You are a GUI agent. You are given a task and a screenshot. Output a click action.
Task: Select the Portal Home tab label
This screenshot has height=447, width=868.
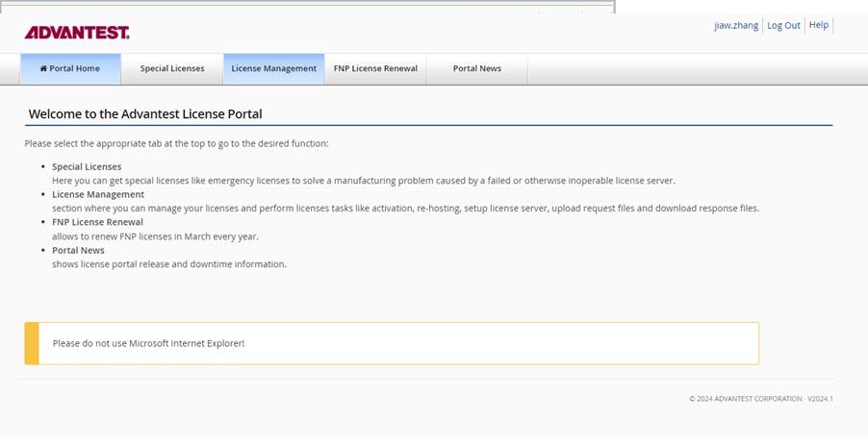click(74, 69)
